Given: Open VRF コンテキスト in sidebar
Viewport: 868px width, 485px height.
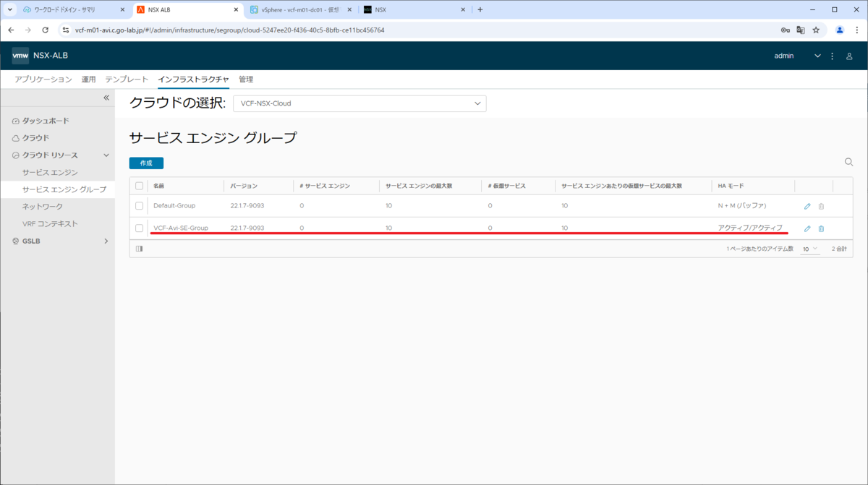Looking at the screenshot, I should [x=50, y=224].
